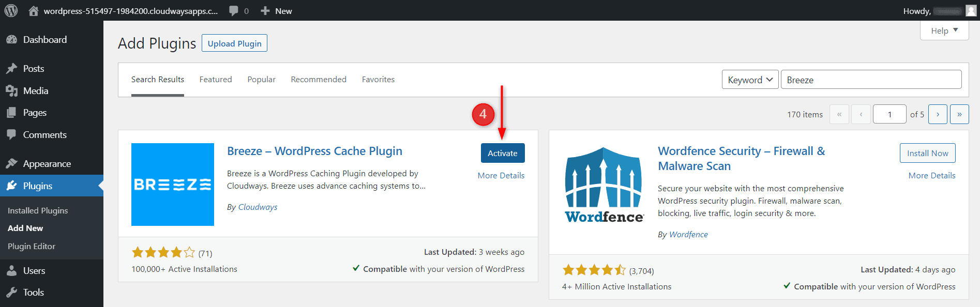Open the Keyword search type dropdown

click(x=749, y=80)
